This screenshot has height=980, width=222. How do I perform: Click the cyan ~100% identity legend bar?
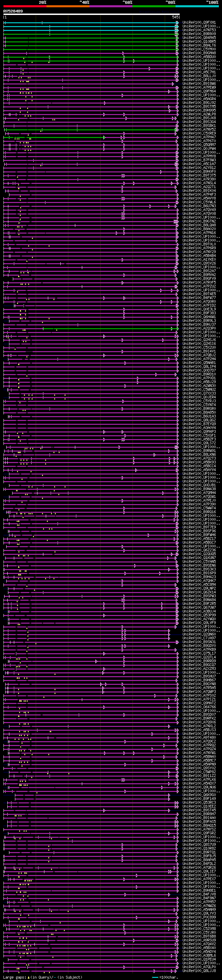(197, 6)
